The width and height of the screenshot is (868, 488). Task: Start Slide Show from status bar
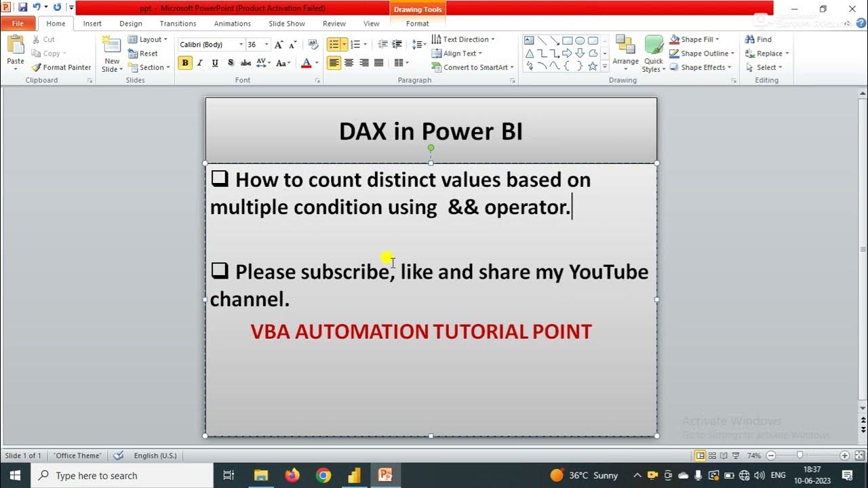pos(736,455)
